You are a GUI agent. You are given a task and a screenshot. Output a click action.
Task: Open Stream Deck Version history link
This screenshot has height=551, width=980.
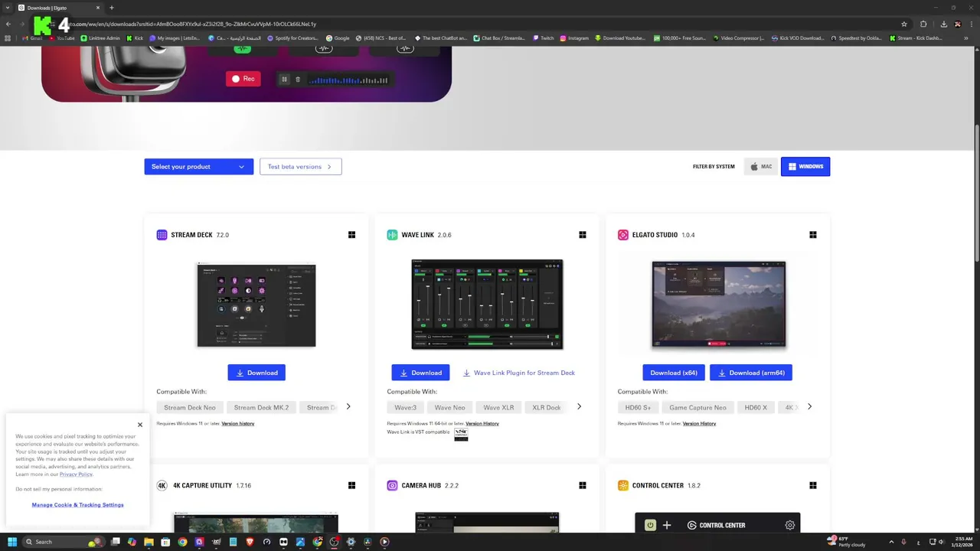click(238, 423)
